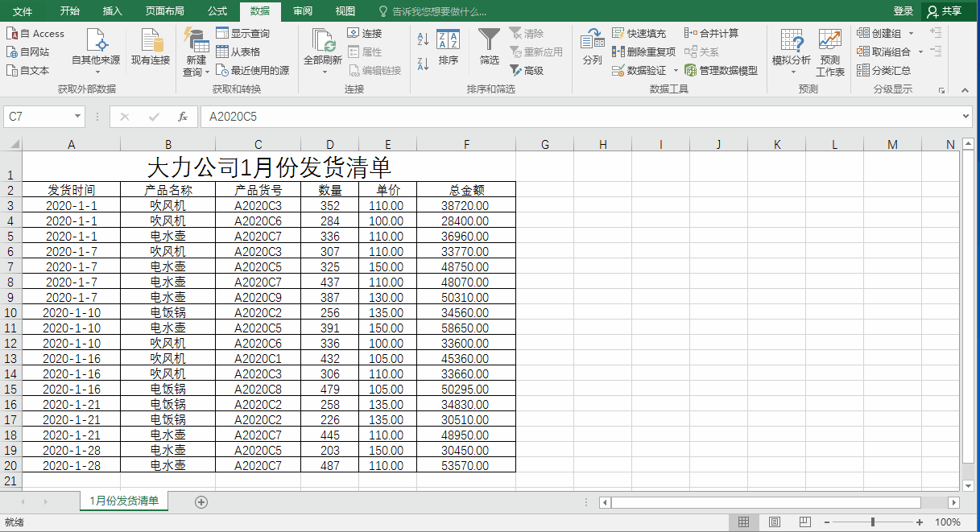Select row 10 header
The image size is (980, 532).
[10, 312]
